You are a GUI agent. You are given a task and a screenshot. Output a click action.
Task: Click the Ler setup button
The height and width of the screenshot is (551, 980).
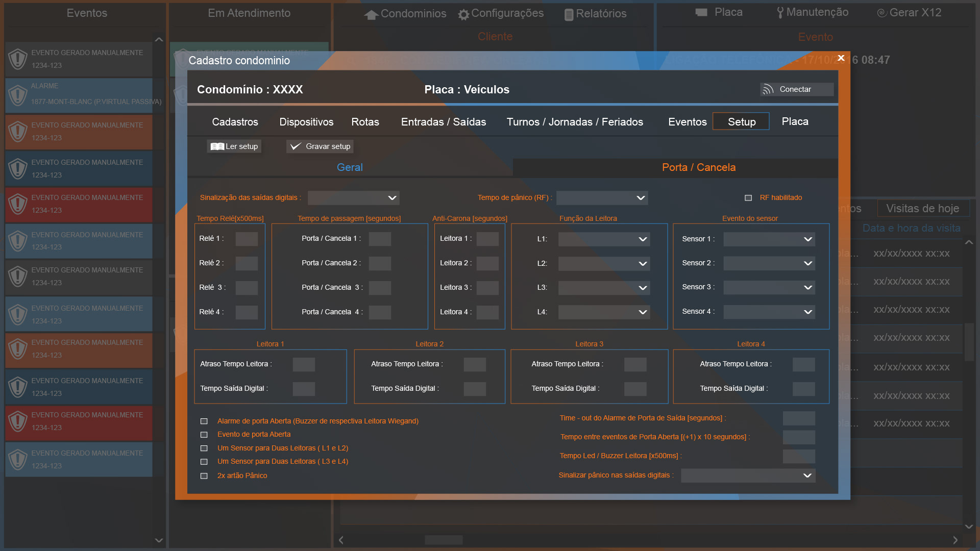pyautogui.click(x=234, y=146)
